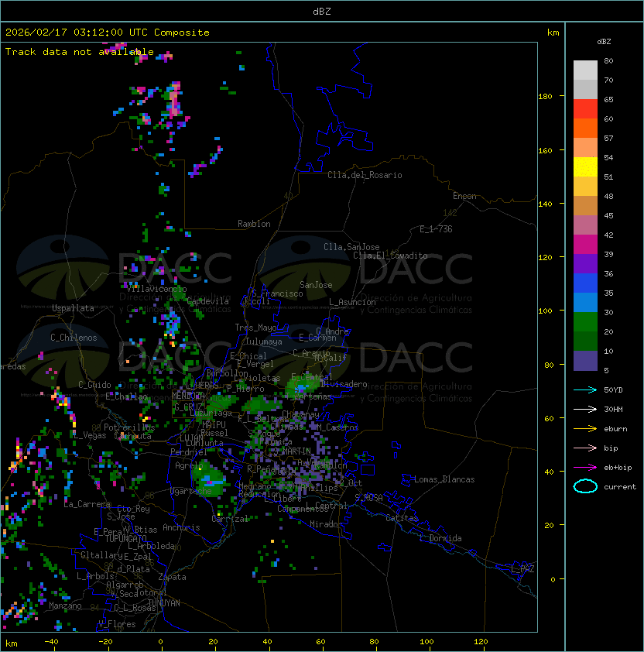Click the 'E_Challao' map label
The width and height of the screenshot is (644, 652).
(x=126, y=396)
